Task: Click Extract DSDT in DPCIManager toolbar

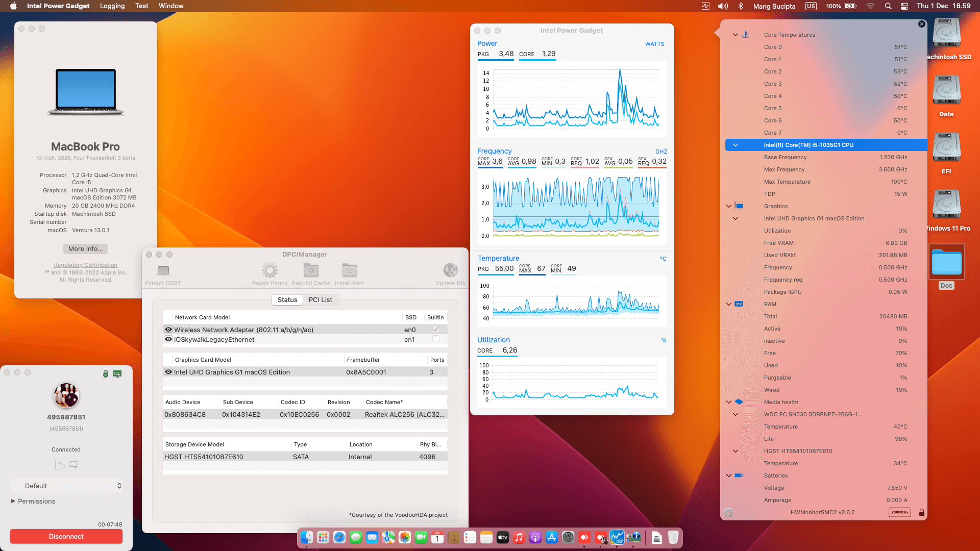Action: 163,274
